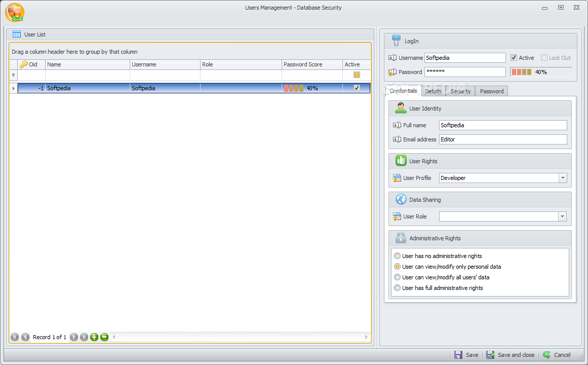Click the Administrative Rights padlock icon

(x=401, y=237)
